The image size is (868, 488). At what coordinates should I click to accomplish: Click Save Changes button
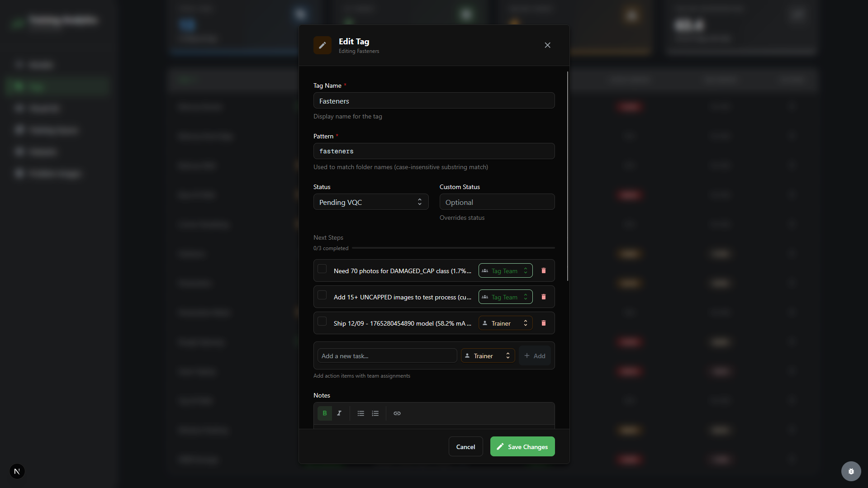522,446
